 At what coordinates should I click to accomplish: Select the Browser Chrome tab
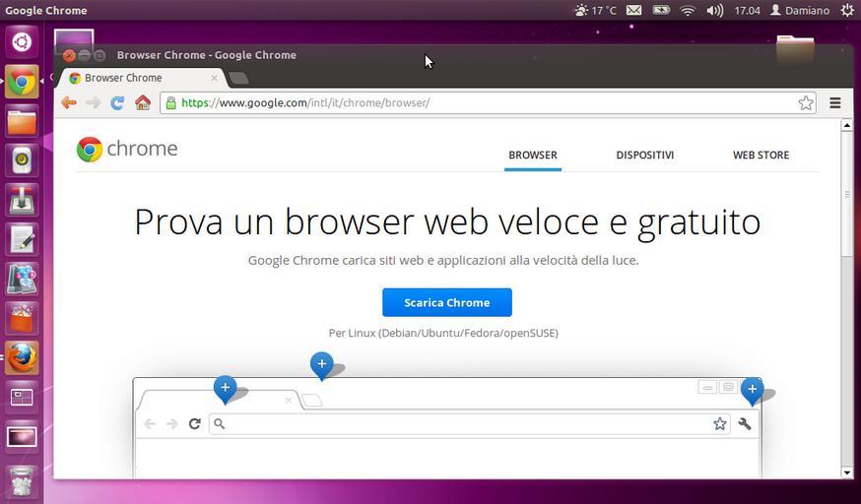click(141, 78)
